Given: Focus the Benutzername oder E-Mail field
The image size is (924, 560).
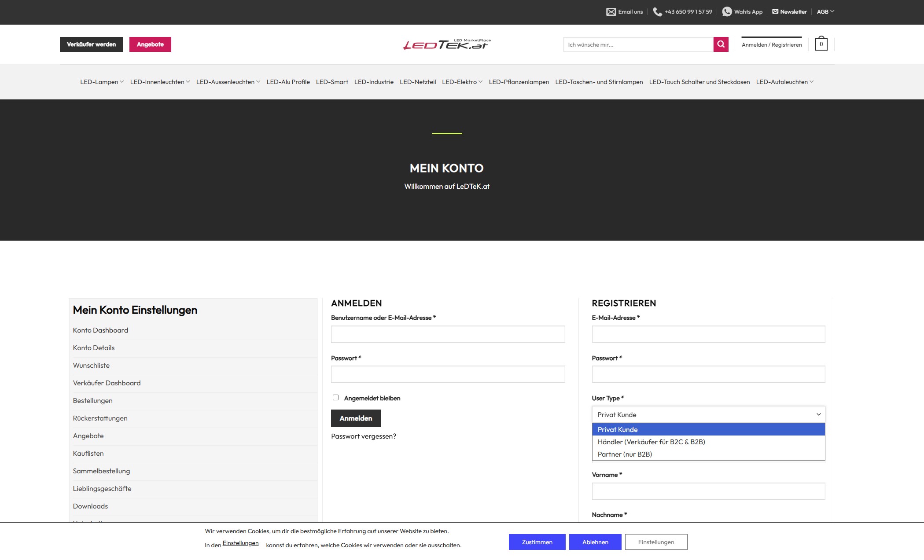Looking at the screenshot, I should [x=448, y=334].
